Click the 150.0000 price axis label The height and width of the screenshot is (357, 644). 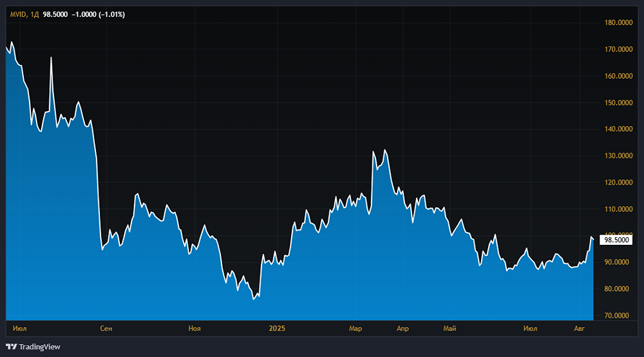(x=618, y=102)
